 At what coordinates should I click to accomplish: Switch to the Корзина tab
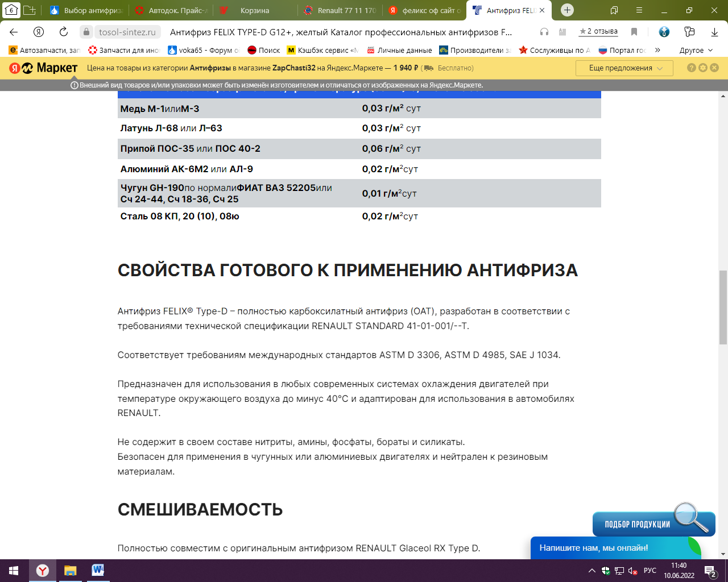255,10
